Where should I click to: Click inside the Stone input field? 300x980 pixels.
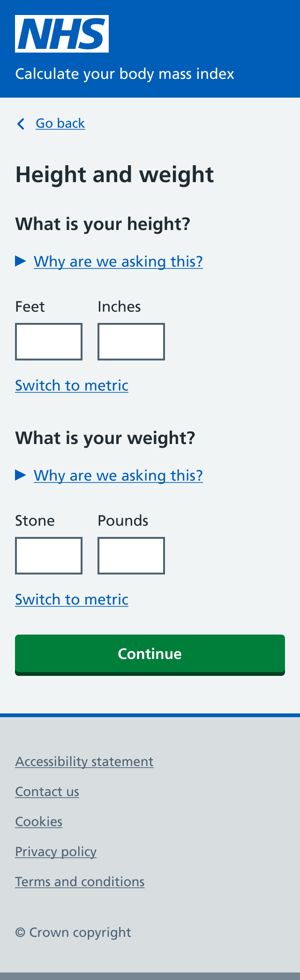(x=49, y=555)
